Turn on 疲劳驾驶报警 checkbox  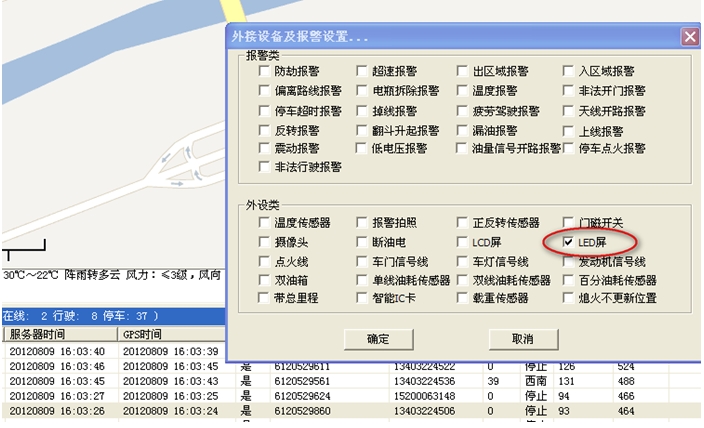[462, 111]
